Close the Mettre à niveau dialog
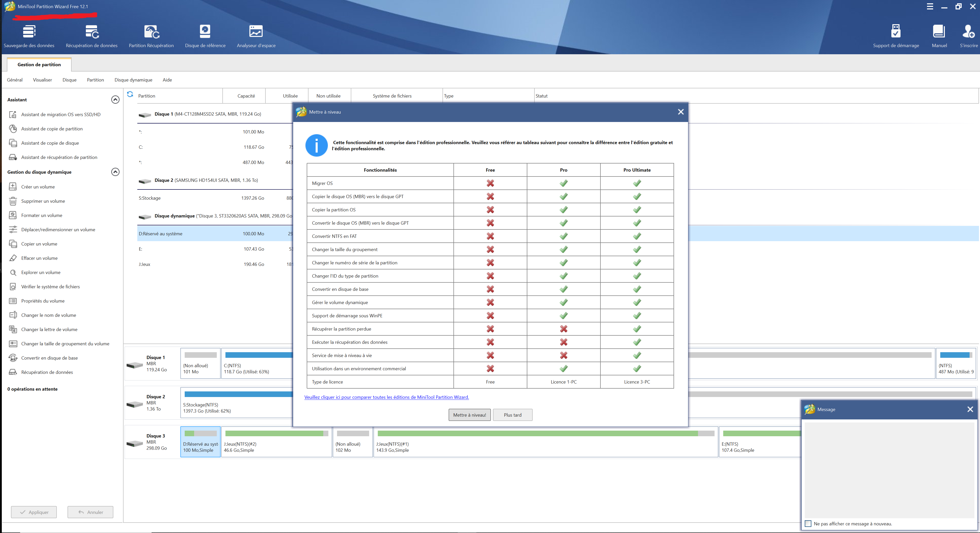The height and width of the screenshot is (533, 980). pos(681,112)
